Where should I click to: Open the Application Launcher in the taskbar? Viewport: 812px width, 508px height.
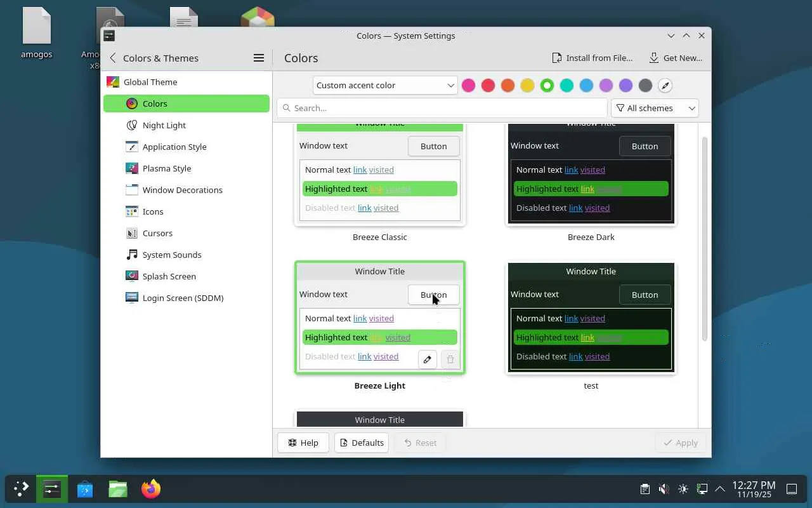click(x=21, y=489)
